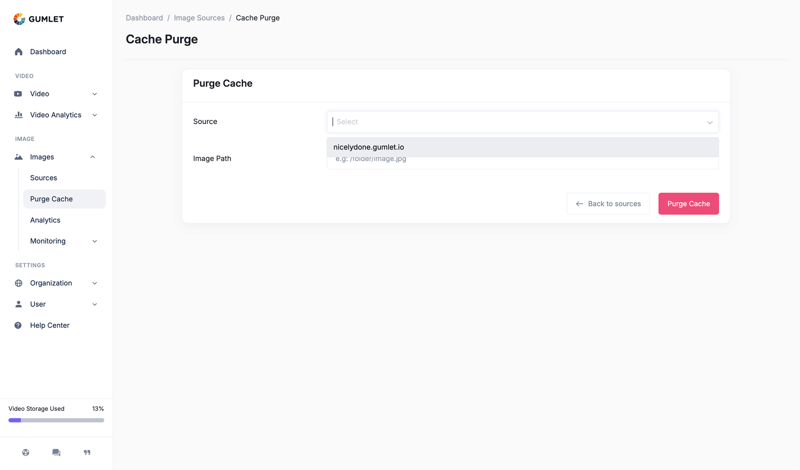Screen dimensions: 800x470
Task: Click the Cache Purge page heading
Action: pos(162,39)
